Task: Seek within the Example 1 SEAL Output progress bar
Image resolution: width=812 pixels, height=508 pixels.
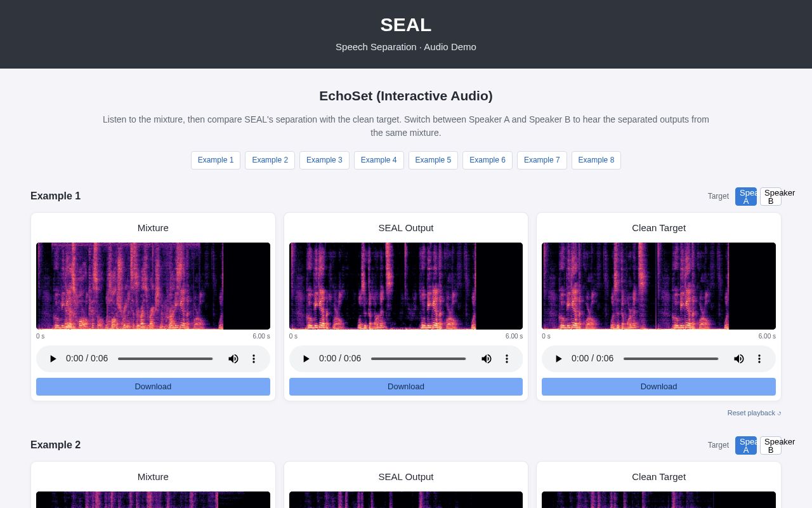Action: coord(419,359)
